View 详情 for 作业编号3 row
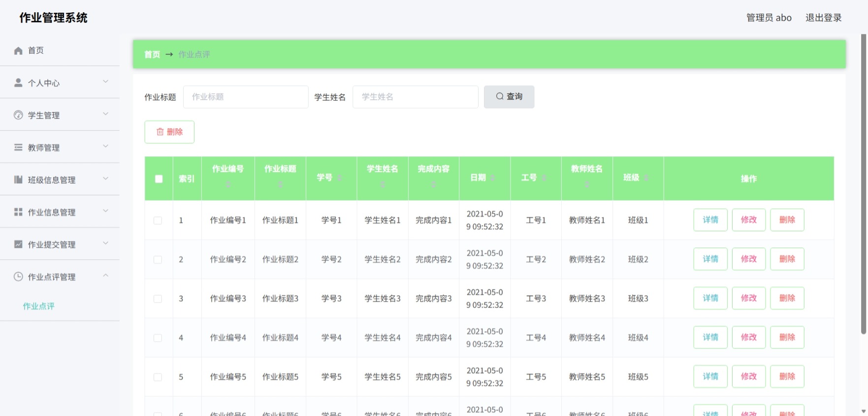The image size is (868, 416). coord(710,298)
